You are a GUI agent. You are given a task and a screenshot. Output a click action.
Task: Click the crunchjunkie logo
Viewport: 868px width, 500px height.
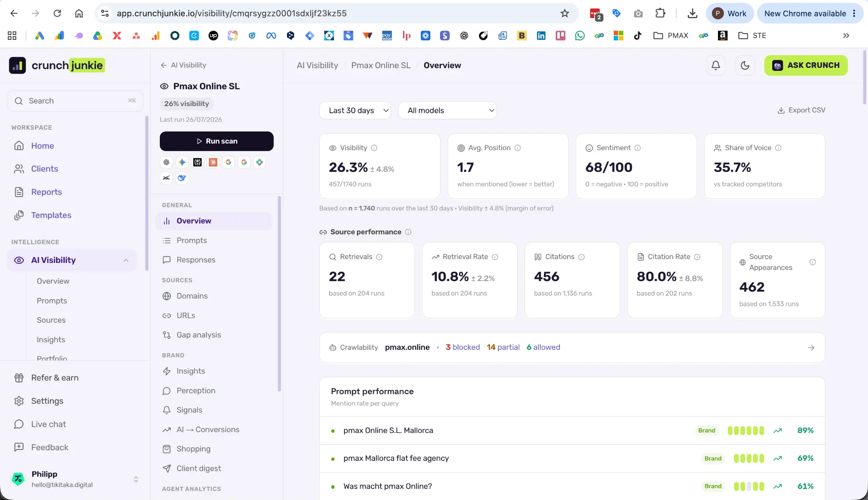pos(57,65)
